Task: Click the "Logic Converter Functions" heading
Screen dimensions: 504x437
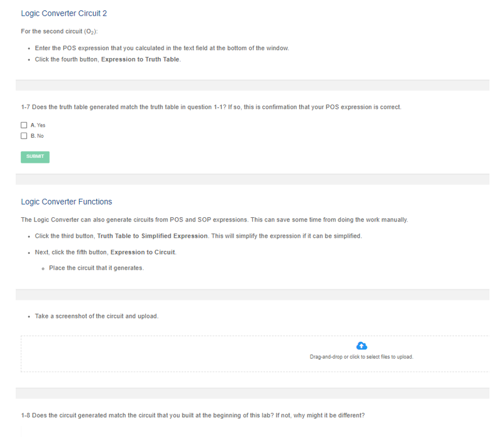Action: click(66, 201)
